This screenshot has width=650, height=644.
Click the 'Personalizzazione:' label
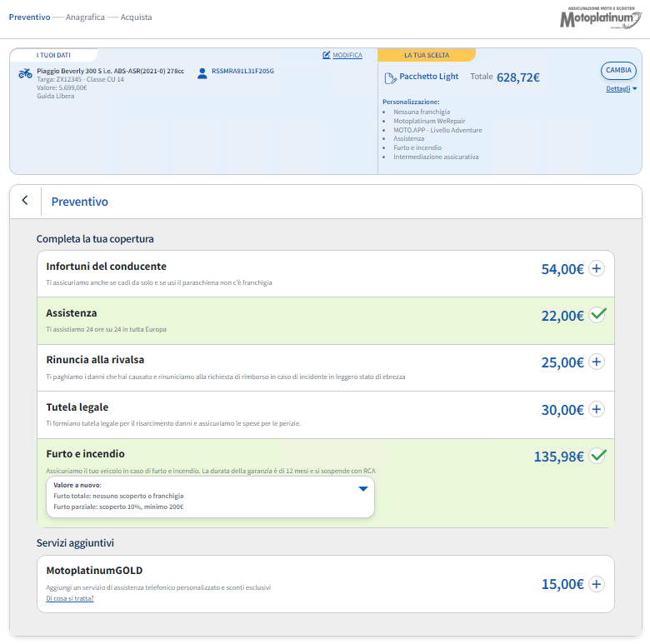[411, 102]
